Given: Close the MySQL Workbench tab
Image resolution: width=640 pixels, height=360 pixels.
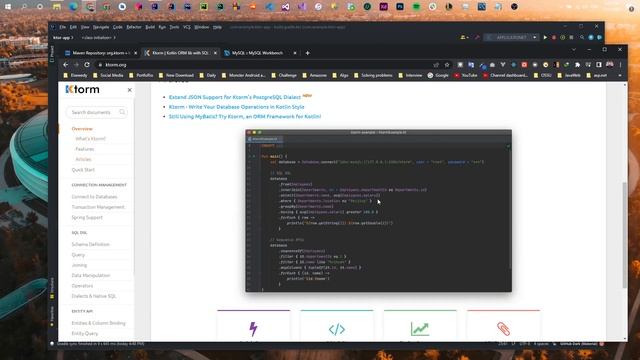Looking at the screenshot, I should pyautogui.click(x=295, y=53).
